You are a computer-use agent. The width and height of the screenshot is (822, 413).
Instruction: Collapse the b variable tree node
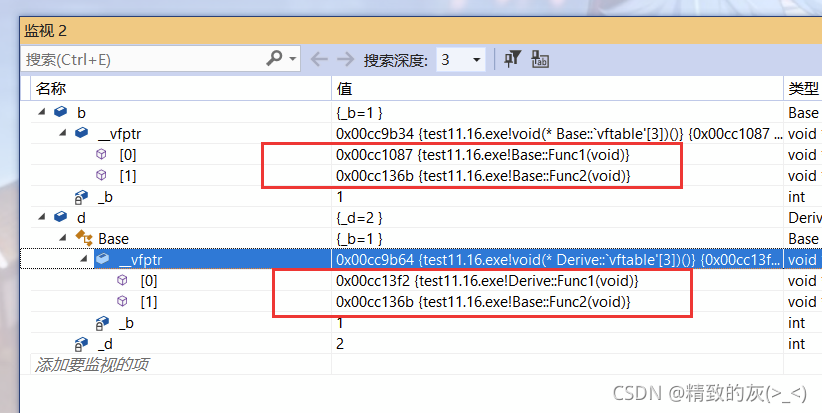[x=42, y=112]
